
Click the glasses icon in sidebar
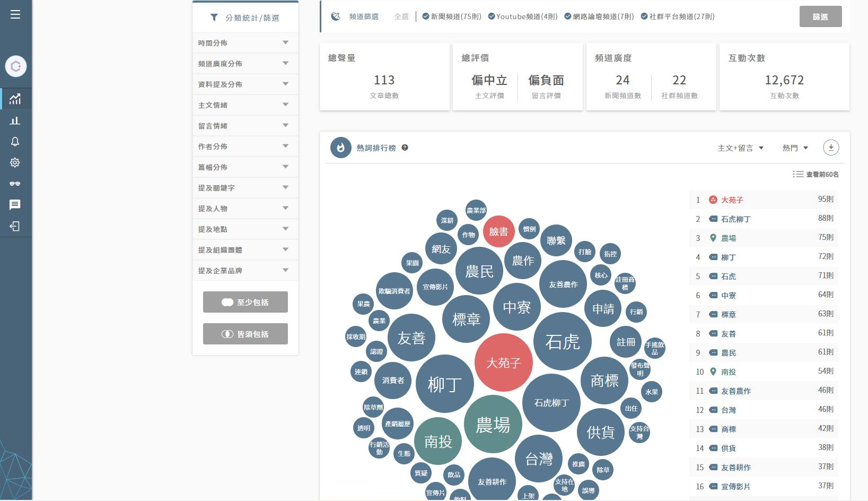tap(15, 184)
